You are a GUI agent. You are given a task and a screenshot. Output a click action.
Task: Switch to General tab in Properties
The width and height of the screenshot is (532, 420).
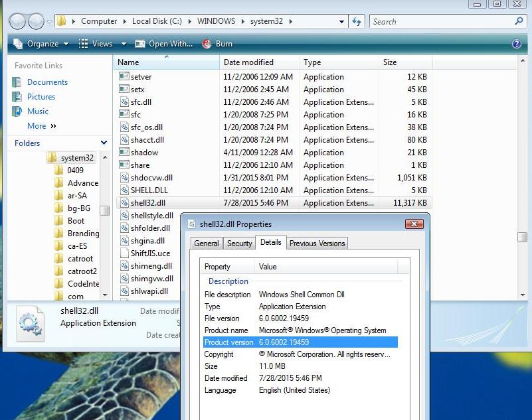207,244
